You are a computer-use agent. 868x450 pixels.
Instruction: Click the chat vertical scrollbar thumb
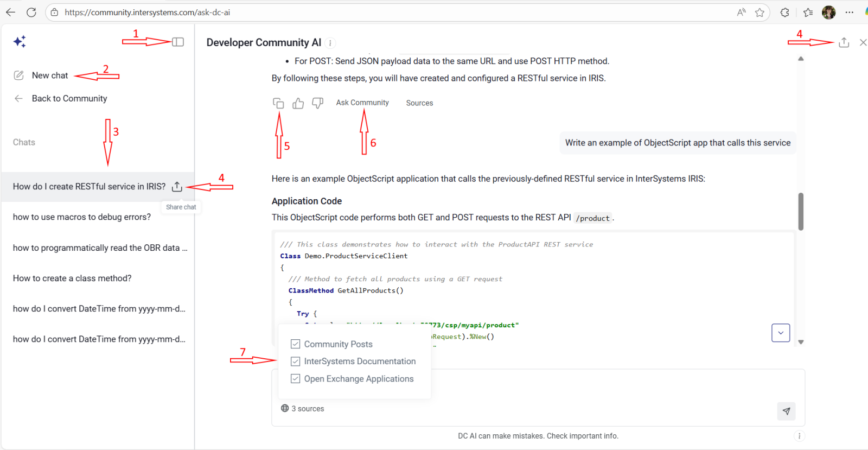click(x=801, y=211)
